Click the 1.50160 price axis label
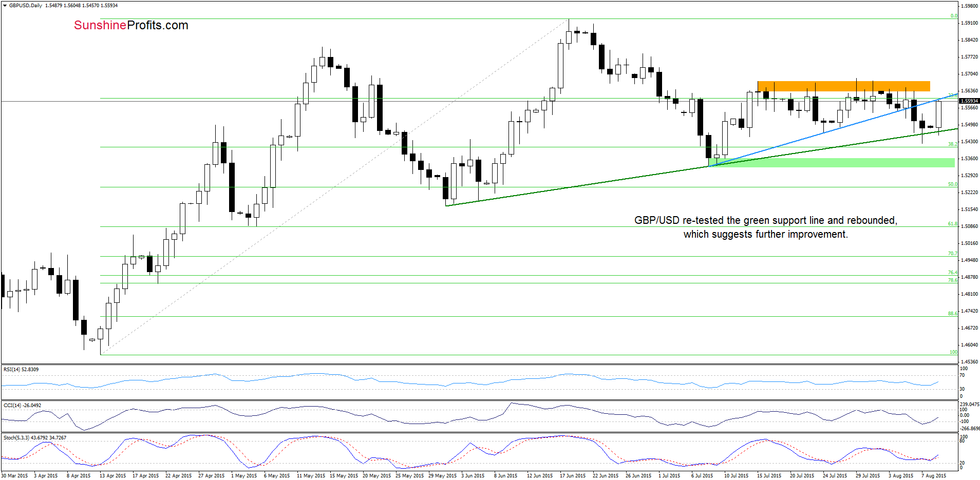The height and width of the screenshot is (480, 980). (x=969, y=243)
